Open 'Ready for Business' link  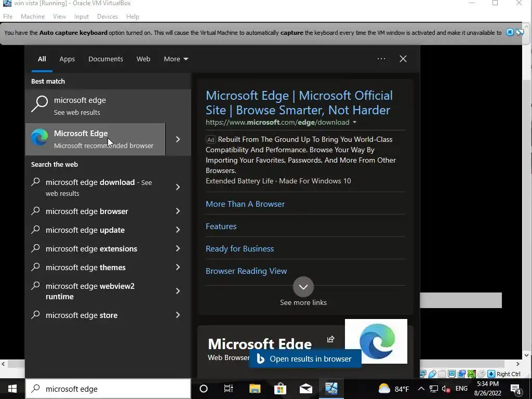(x=240, y=249)
